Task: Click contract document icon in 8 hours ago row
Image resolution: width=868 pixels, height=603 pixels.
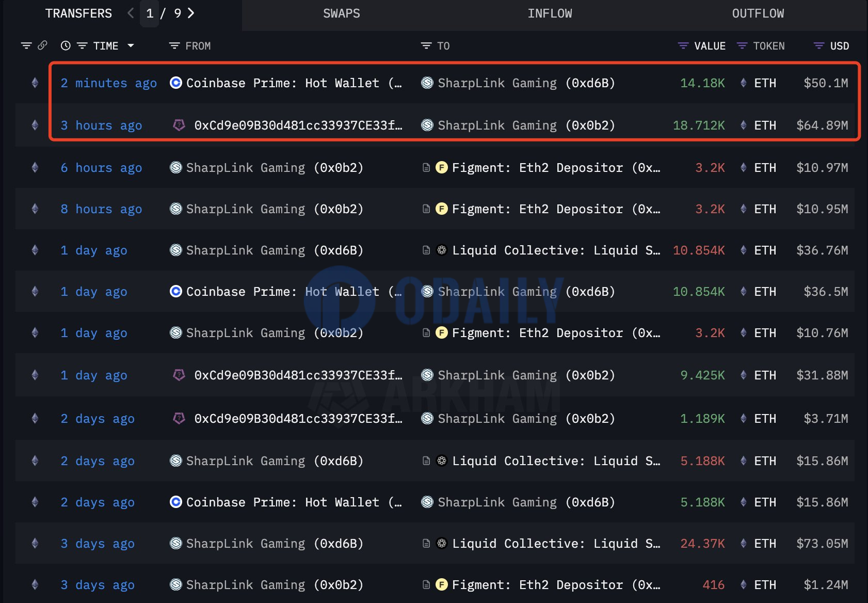Action: pyautogui.click(x=426, y=209)
